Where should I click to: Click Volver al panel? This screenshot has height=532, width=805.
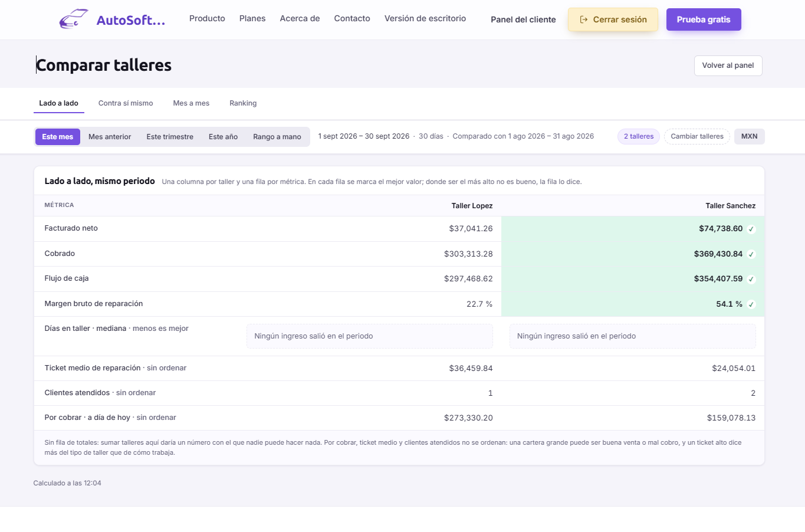(728, 65)
